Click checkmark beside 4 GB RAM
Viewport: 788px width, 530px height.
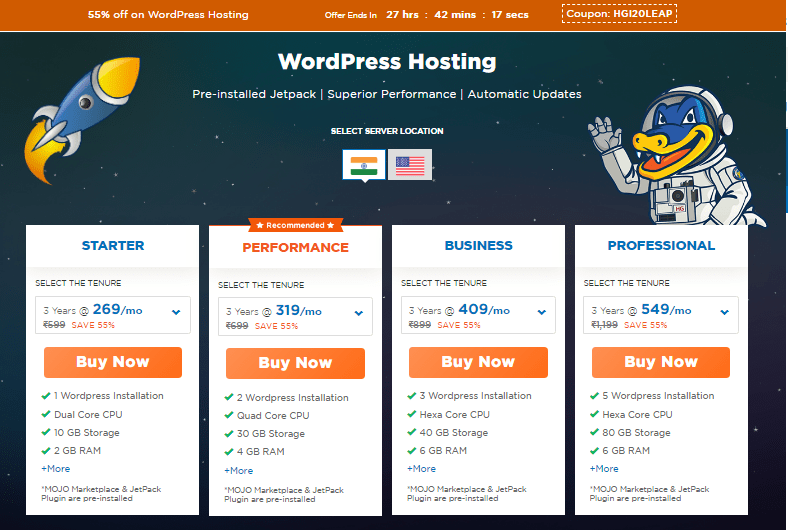229,452
